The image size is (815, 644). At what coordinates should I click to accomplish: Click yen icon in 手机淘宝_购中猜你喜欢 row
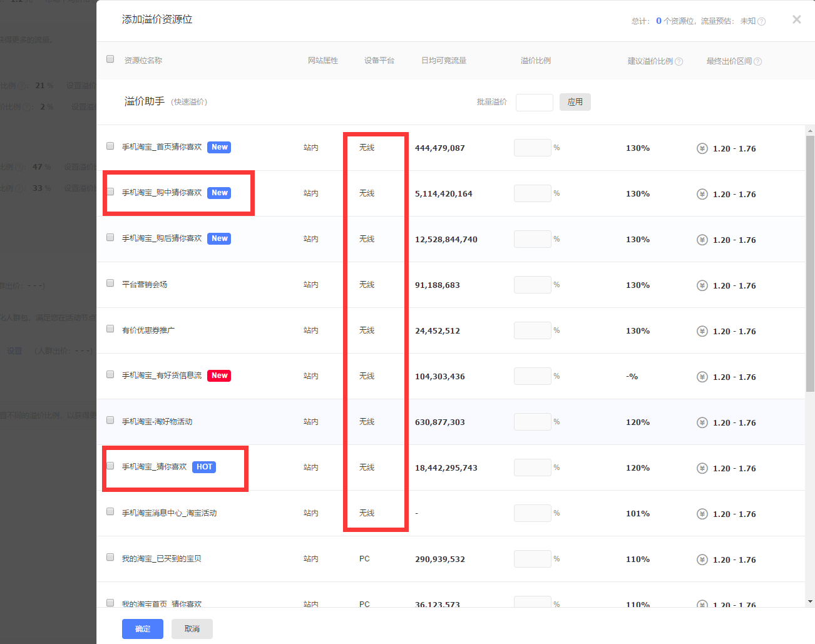point(702,194)
